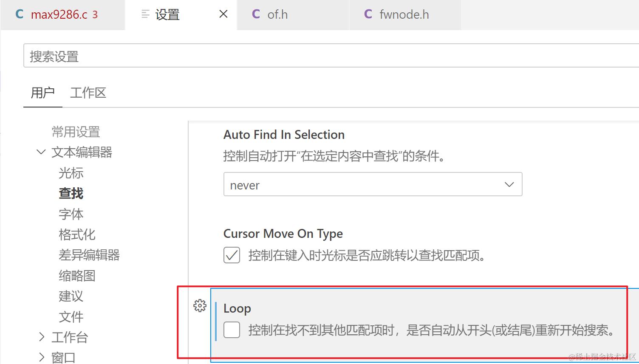Open the Loop setting gear menu
The image size is (639, 364).
(200, 305)
